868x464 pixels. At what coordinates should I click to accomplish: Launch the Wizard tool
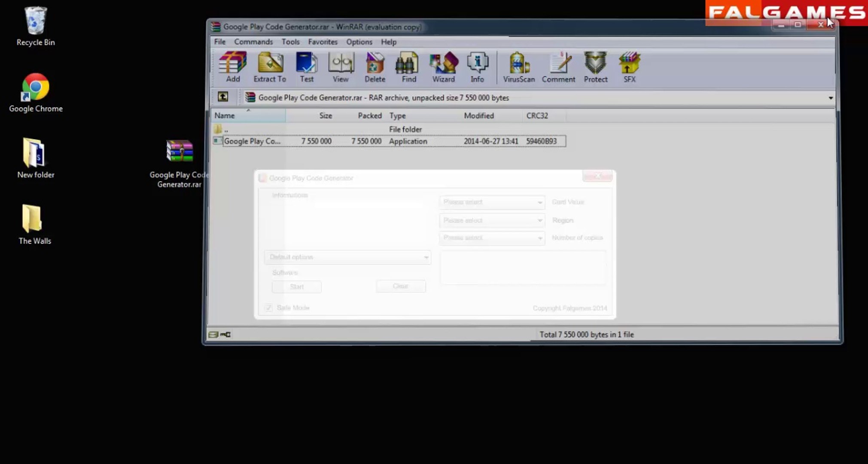(x=443, y=67)
